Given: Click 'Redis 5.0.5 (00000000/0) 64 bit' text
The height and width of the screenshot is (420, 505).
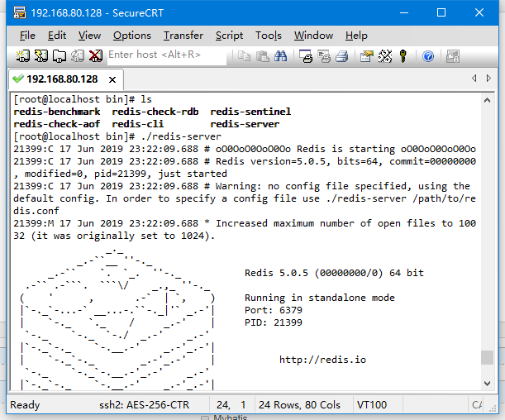Looking at the screenshot, I should point(334,273).
